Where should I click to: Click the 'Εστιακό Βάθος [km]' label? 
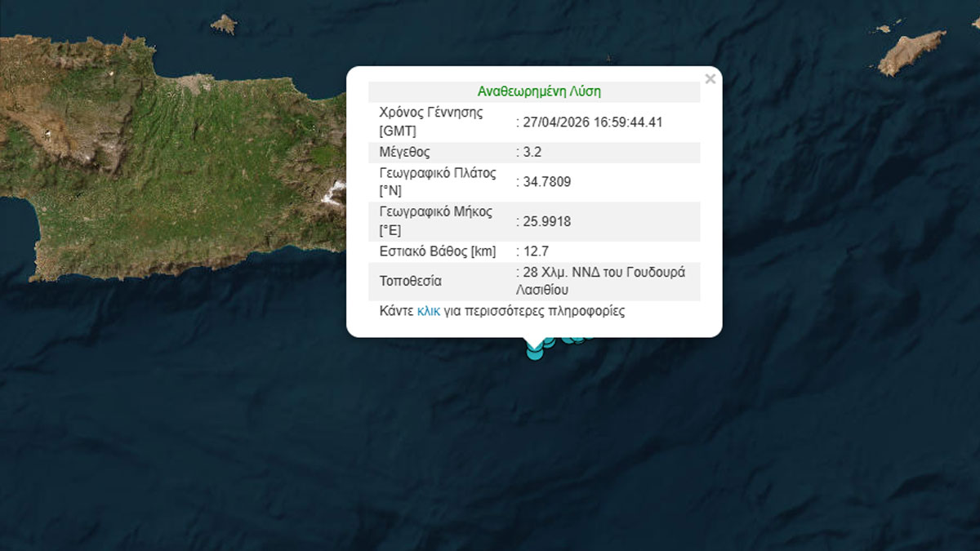(438, 251)
